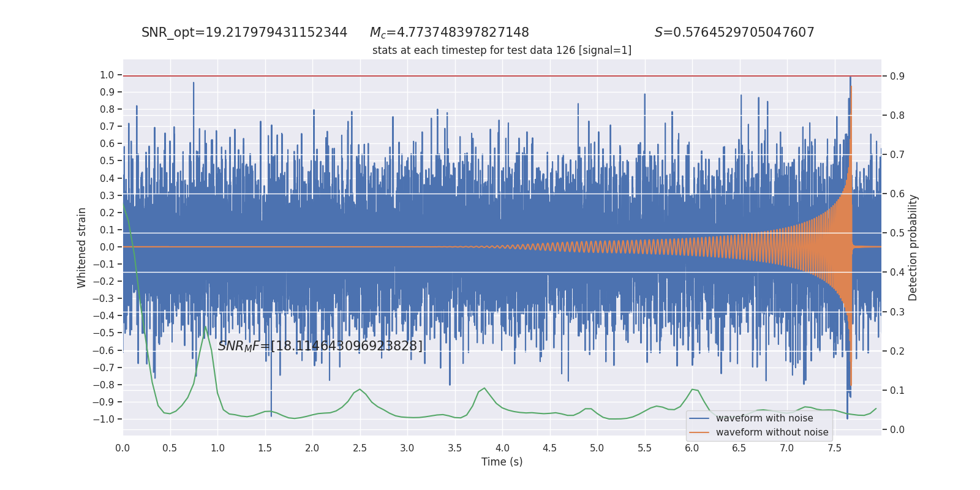
Task: Click the 6.0 tick on Time axis
Action: click(x=692, y=448)
